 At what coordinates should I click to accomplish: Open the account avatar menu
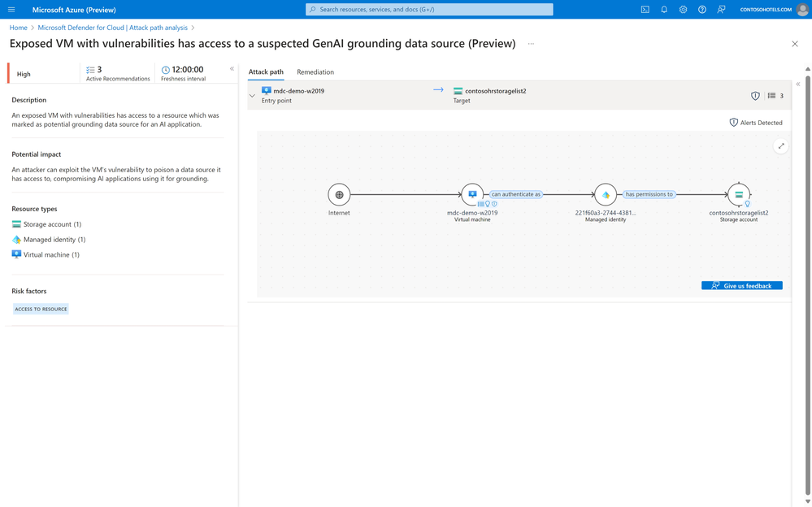802,9
